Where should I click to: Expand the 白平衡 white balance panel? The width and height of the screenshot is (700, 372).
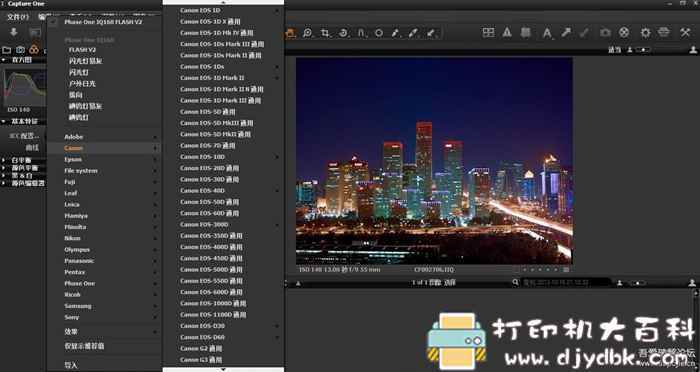tap(4, 160)
